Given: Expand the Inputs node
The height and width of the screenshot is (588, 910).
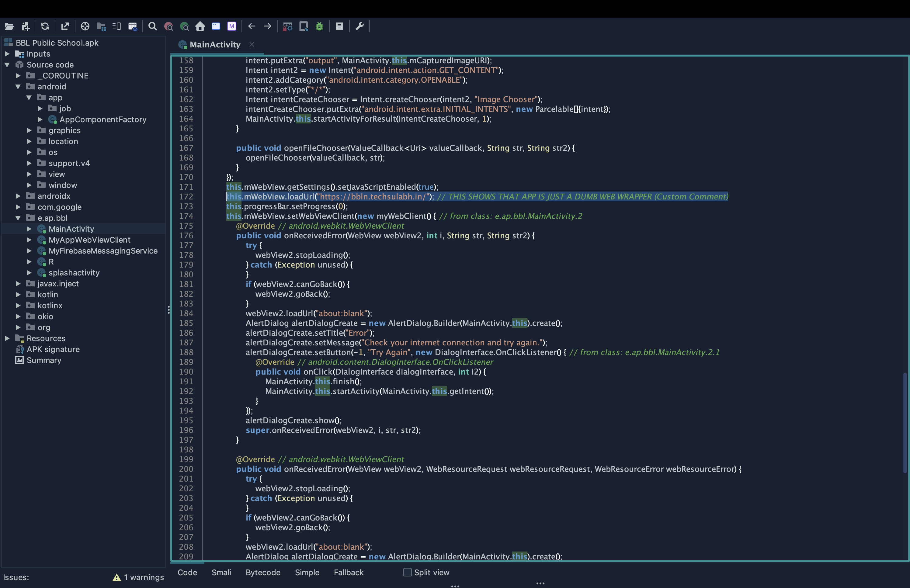Looking at the screenshot, I should coord(7,54).
